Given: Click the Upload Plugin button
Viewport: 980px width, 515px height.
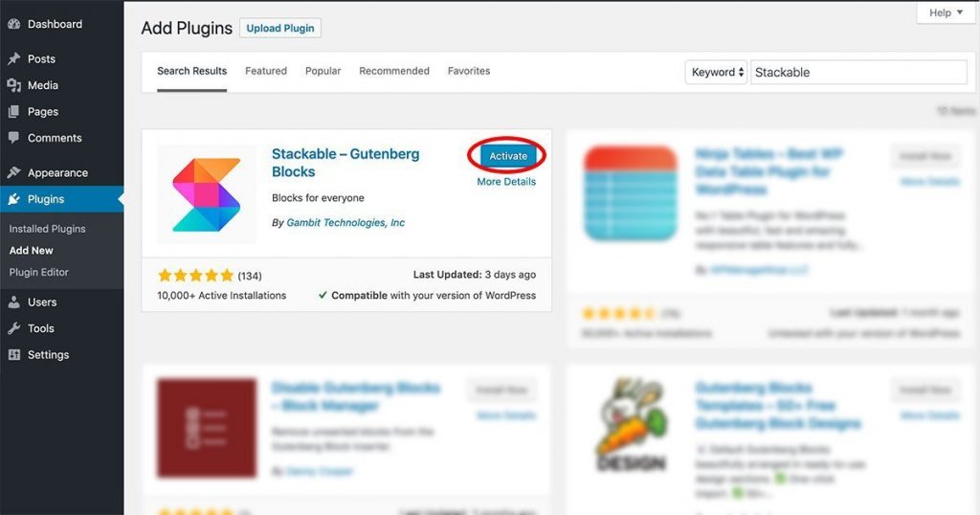Looking at the screenshot, I should coord(280,28).
